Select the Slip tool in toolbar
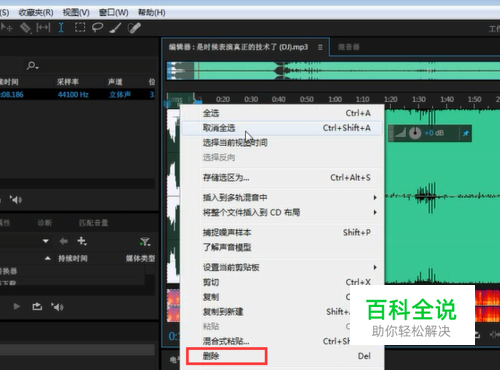 pos(43,28)
